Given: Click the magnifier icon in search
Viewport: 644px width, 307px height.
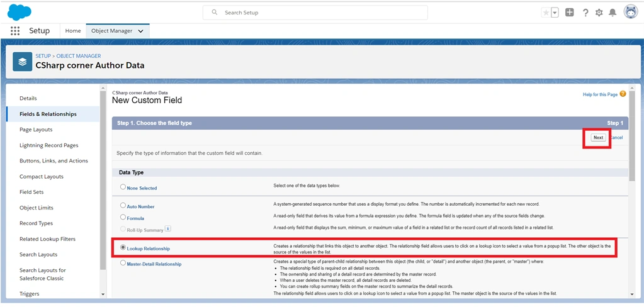Looking at the screenshot, I should coord(215,13).
